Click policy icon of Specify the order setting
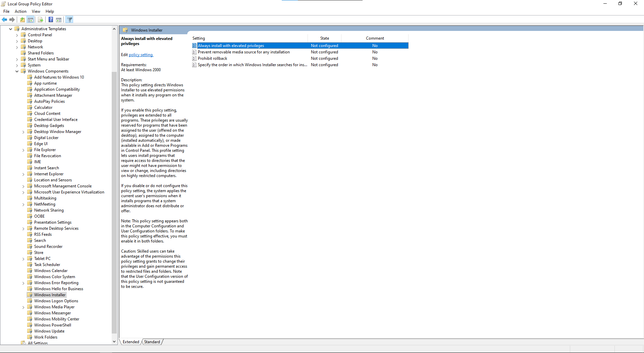This screenshot has height=353, width=644. [194, 65]
